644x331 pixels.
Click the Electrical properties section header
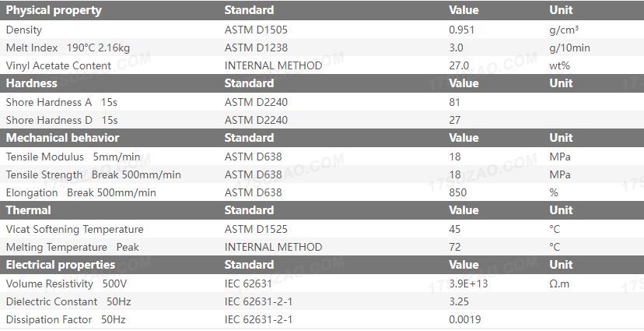[60, 265]
